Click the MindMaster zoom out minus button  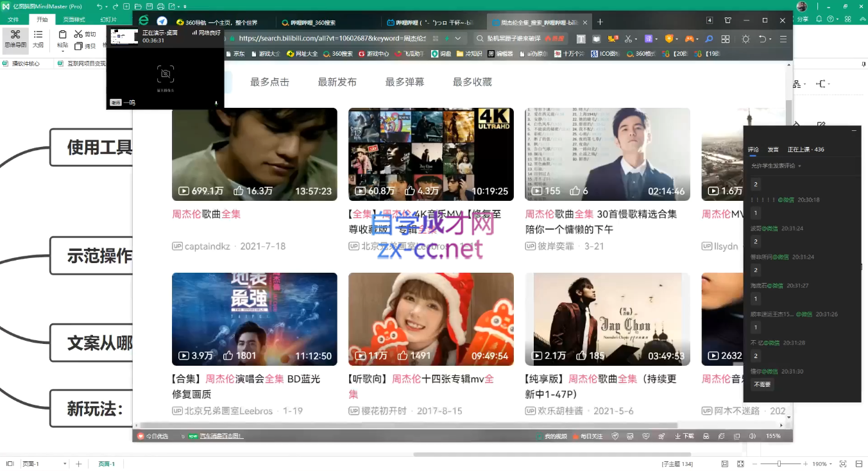point(755,464)
